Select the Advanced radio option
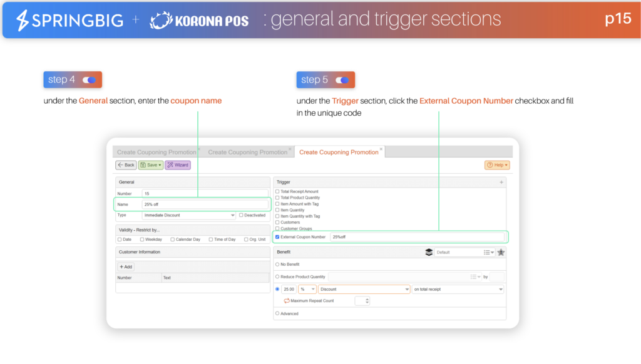This screenshot has width=641, height=364. 277,314
